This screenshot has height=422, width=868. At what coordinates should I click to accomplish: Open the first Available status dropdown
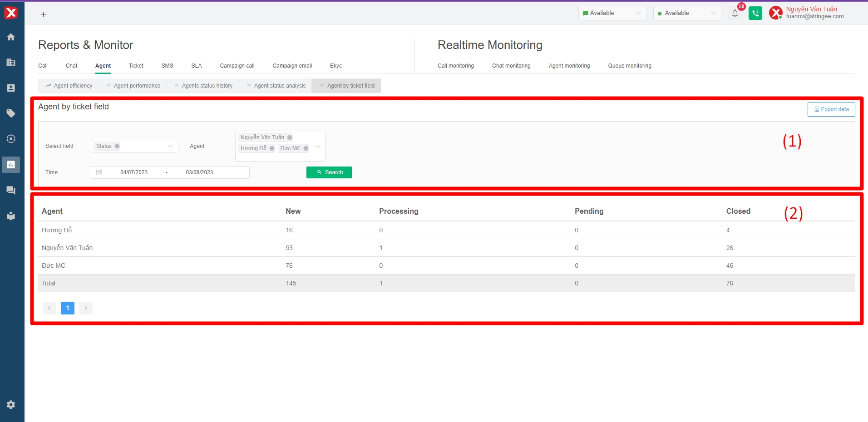coord(612,13)
